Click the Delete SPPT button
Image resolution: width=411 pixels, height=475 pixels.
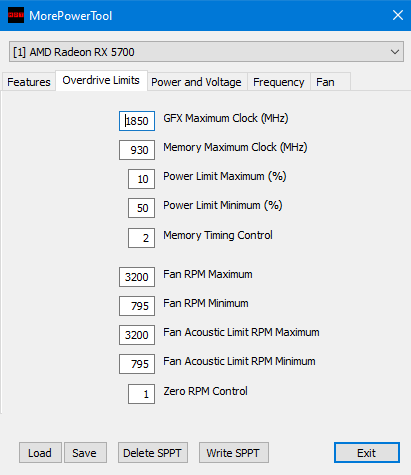tap(153, 453)
